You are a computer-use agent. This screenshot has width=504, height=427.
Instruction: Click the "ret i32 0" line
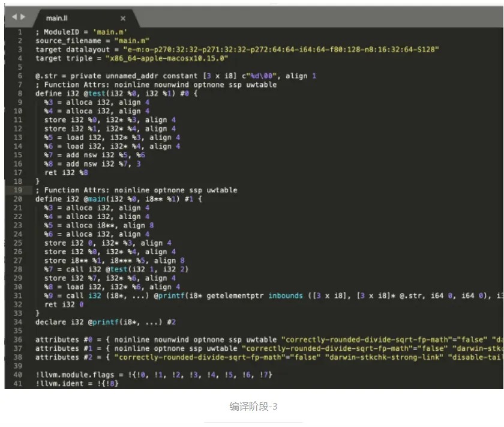pos(64,304)
